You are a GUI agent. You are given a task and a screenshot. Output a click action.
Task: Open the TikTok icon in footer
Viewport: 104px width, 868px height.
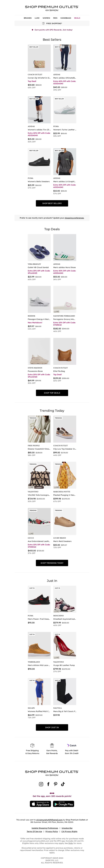click(63, 784)
